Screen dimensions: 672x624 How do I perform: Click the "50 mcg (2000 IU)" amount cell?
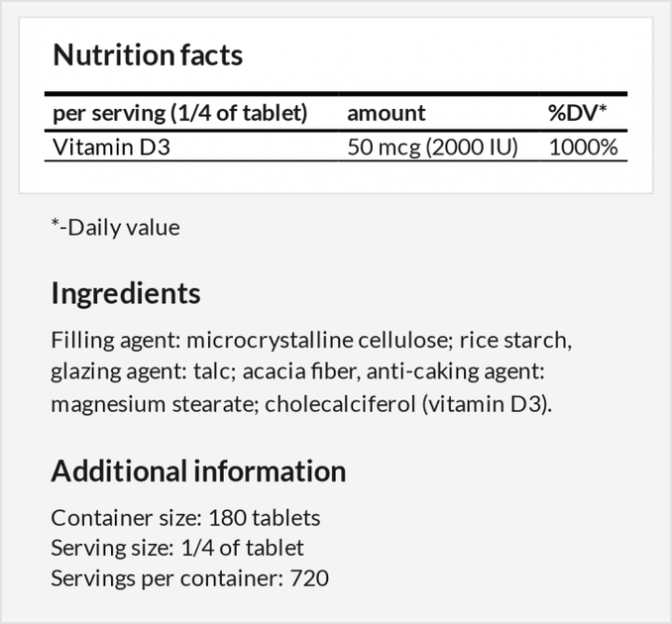[432, 148]
